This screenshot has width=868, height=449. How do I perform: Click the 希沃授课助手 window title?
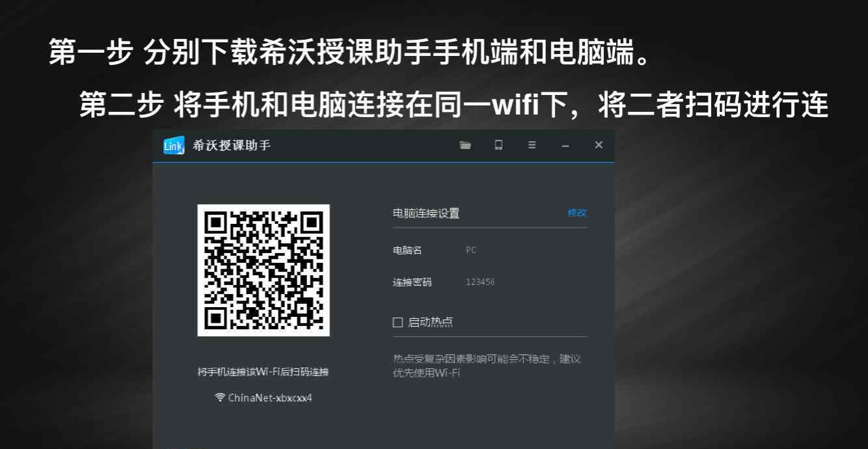pyautogui.click(x=232, y=146)
